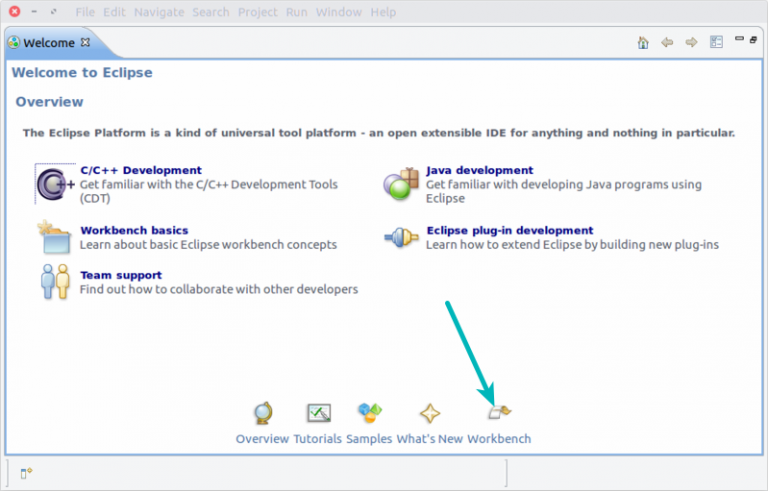
Task: Click the back arrow navigation icon
Action: click(667, 43)
